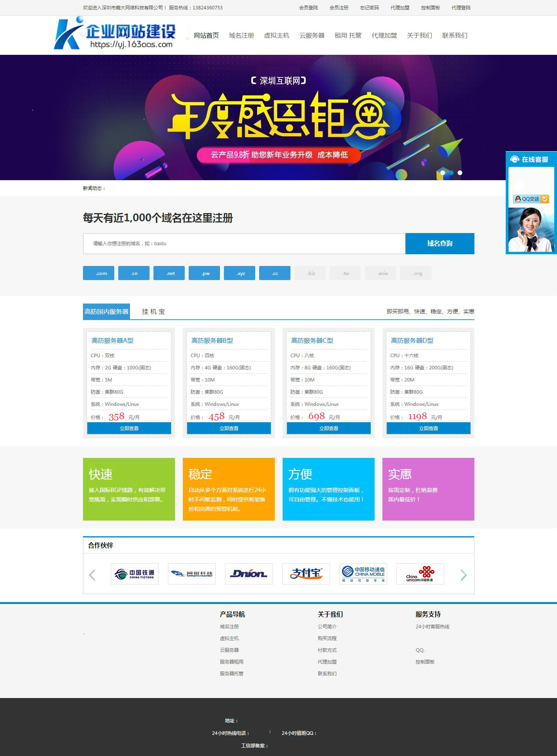Open the Dnion partner logo

click(x=249, y=574)
